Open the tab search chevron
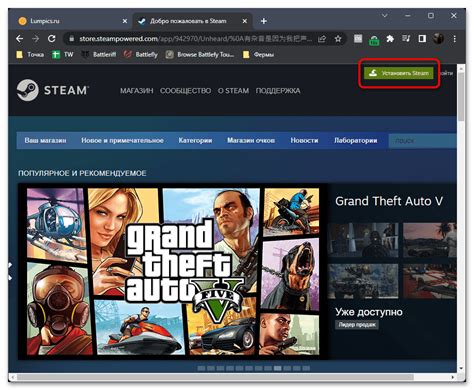Viewport: 474px width, 390px height. click(x=384, y=16)
